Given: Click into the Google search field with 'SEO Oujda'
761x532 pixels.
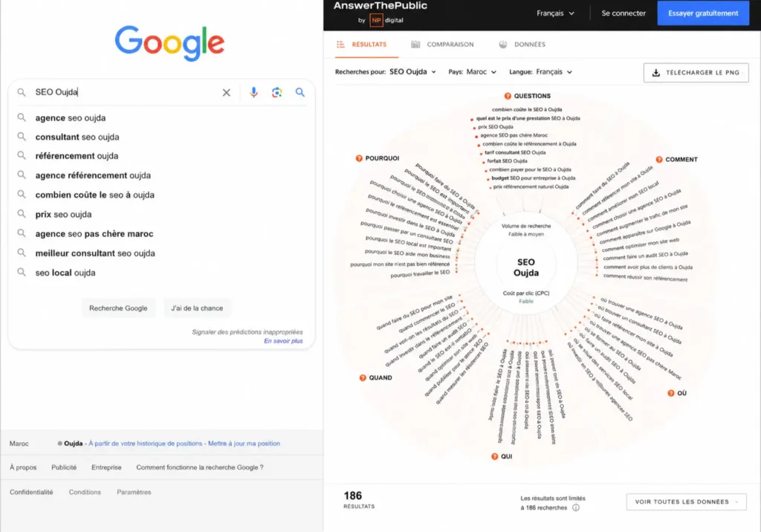Looking at the screenshot, I should click(x=126, y=92).
